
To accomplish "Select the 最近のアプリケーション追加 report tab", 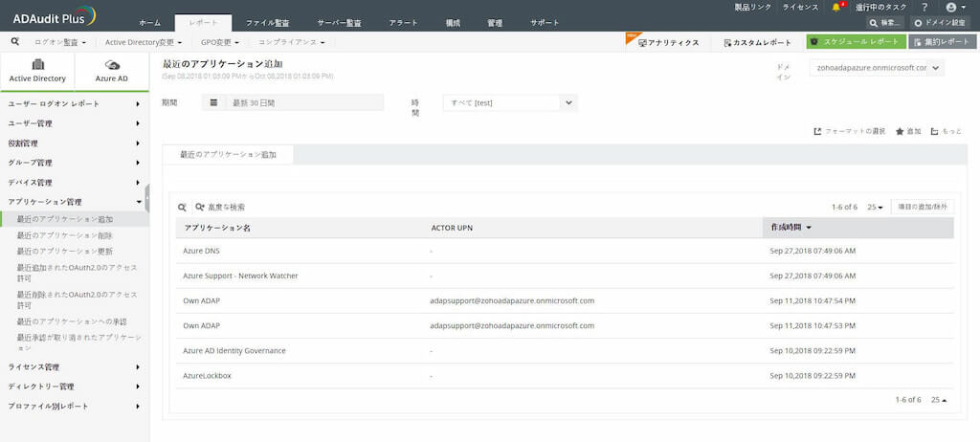I will pyautogui.click(x=228, y=154).
